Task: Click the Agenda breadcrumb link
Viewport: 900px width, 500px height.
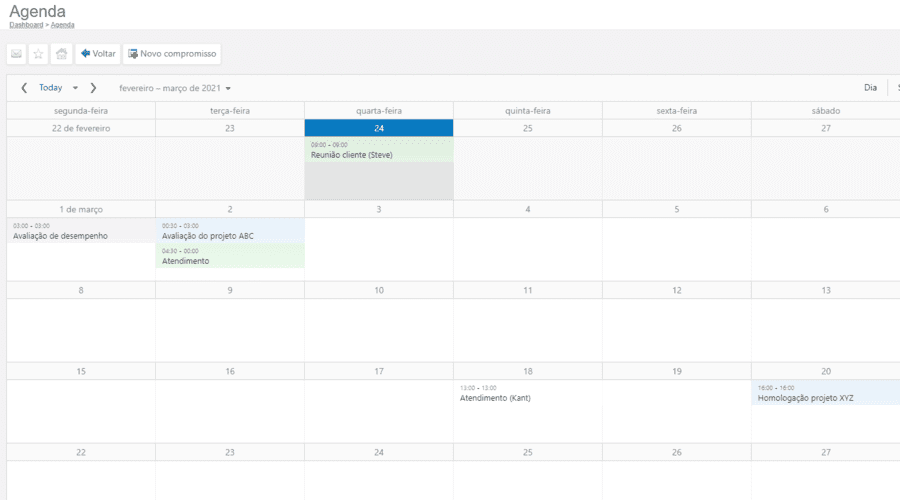Action: click(63, 25)
